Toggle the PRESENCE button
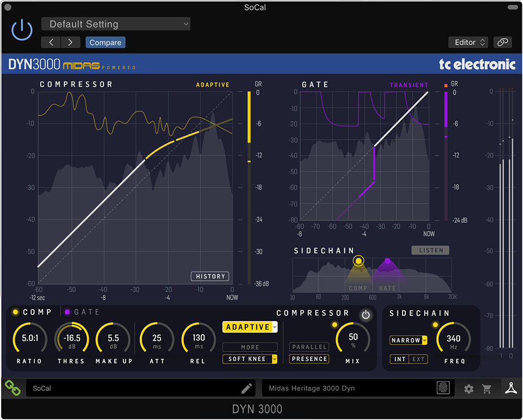Screen dimensions: 523x420 click(309, 359)
